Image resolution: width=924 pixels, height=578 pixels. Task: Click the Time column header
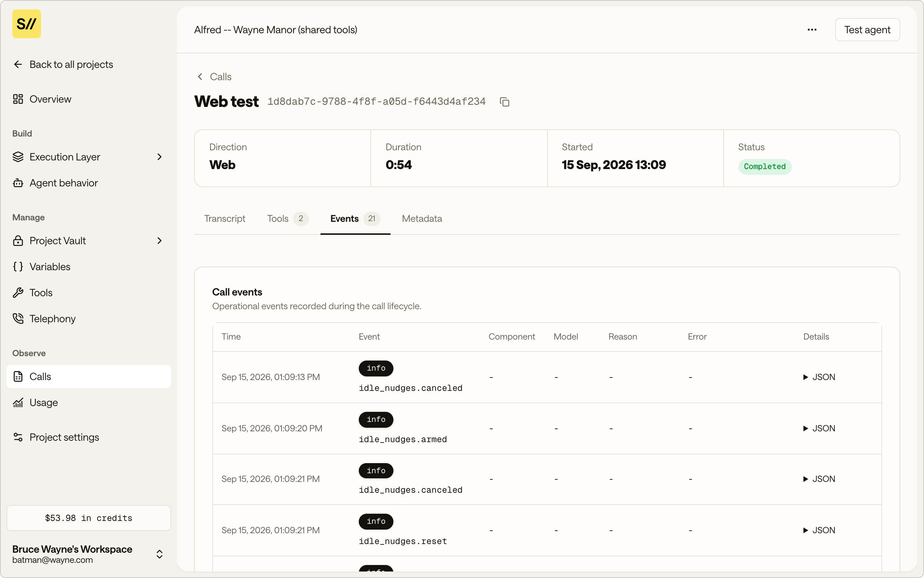(x=231, y=336)
